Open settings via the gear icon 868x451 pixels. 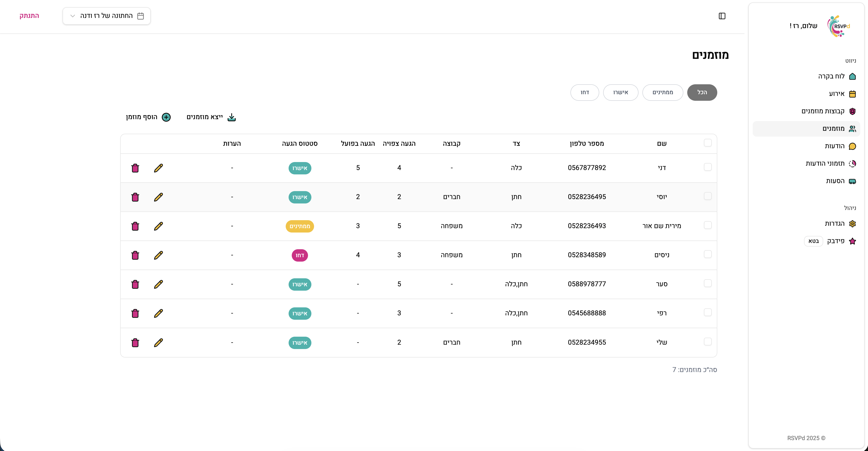click(x=852, y=224)
